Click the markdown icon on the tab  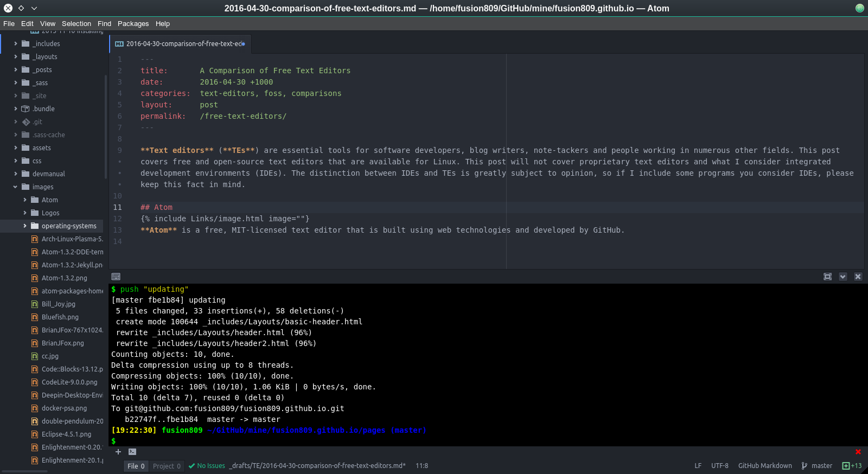119,44
